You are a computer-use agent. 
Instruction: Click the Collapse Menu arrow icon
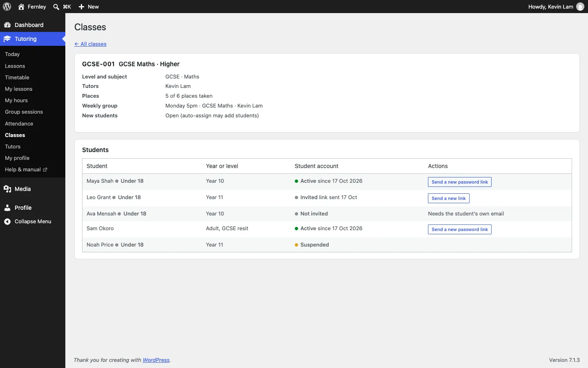click(x=7, y=222)
